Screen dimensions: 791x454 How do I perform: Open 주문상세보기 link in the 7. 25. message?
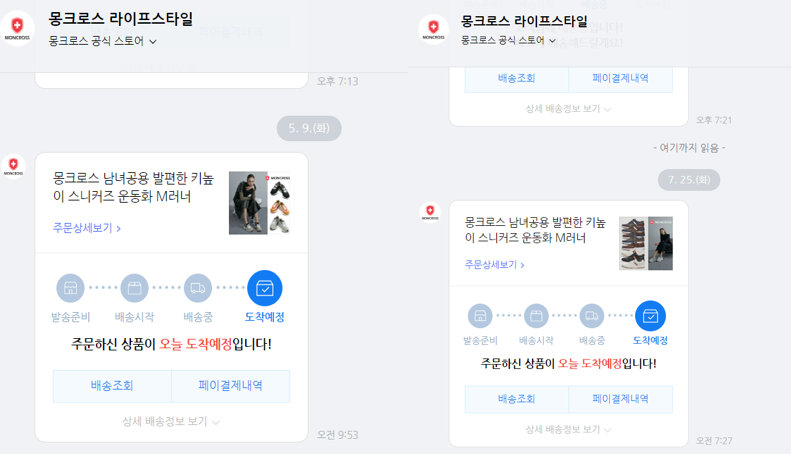point(494,264)
